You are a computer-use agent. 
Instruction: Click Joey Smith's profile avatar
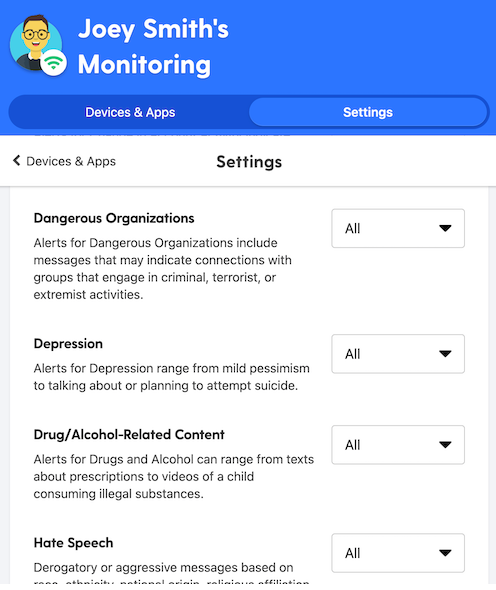pyautogui.click(x=36, y=43)
